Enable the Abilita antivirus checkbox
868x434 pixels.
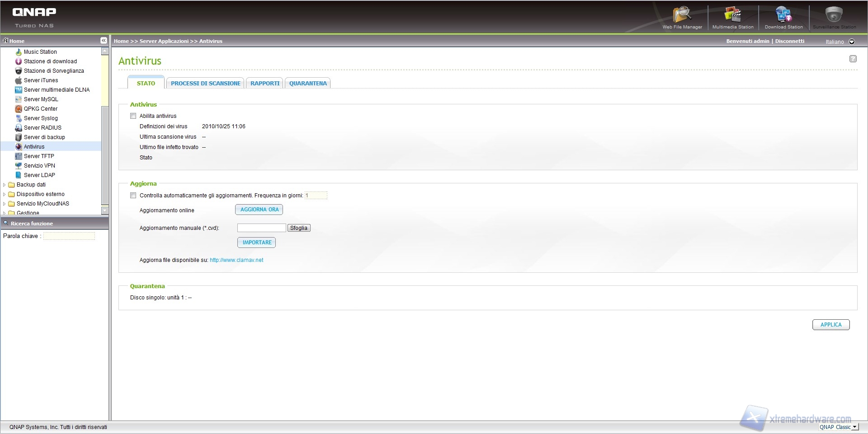133,116
